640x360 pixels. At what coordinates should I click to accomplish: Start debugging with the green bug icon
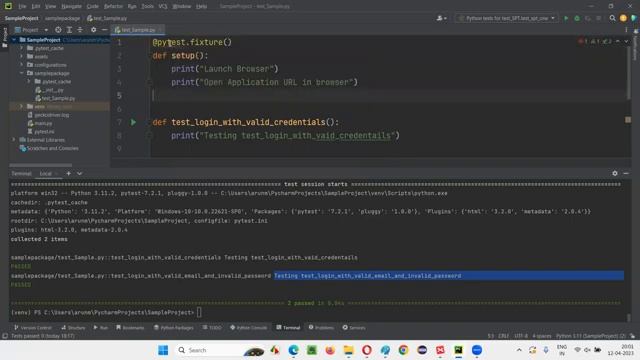577,18
